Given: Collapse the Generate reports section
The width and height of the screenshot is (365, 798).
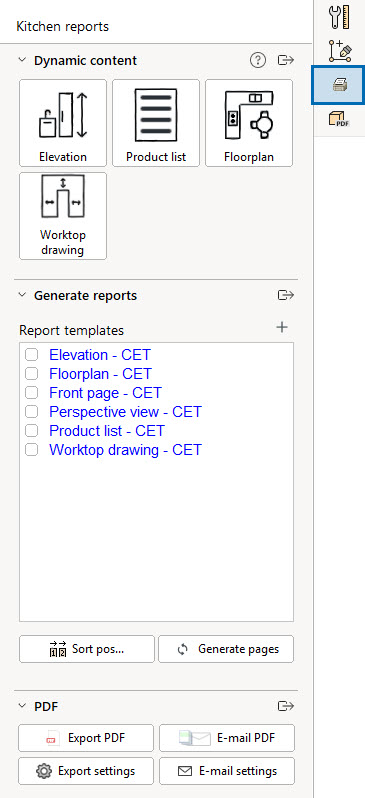Looking at the screenshot, I should pos(22,295).
